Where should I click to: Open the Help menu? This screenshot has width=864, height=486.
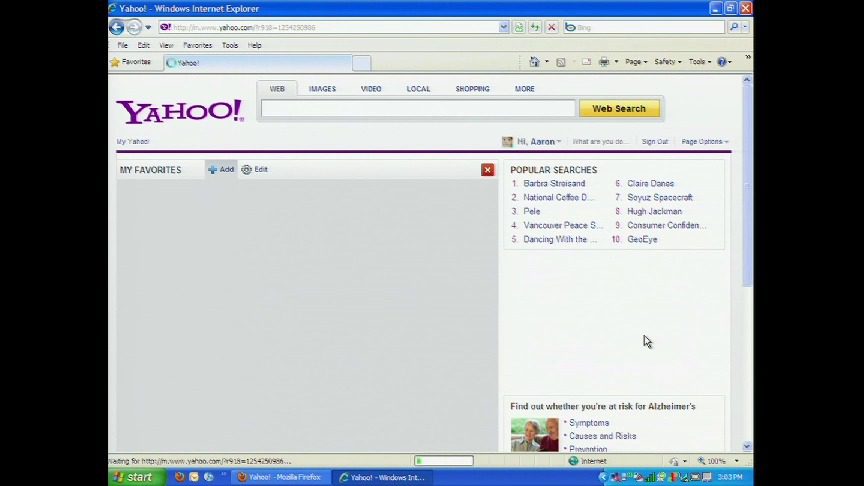255,45
